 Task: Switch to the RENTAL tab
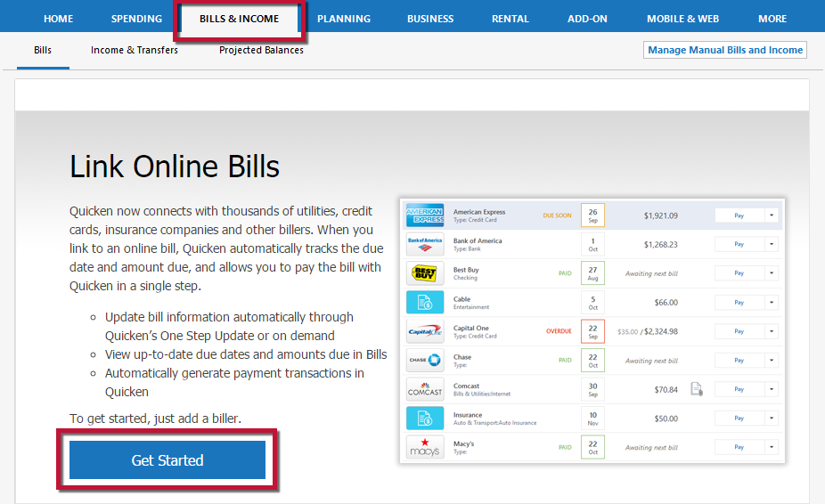pyautogui.click(x=511, y=19)
